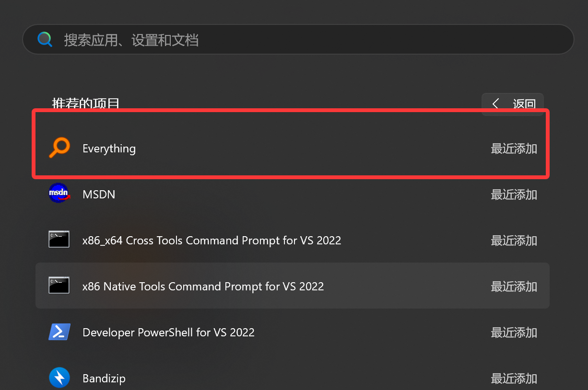Image resolution: width=588 pixels, height=390 pixels.
Task: Open x86 Native Tools Command Prompt for VS 2022
Action: 202,286
